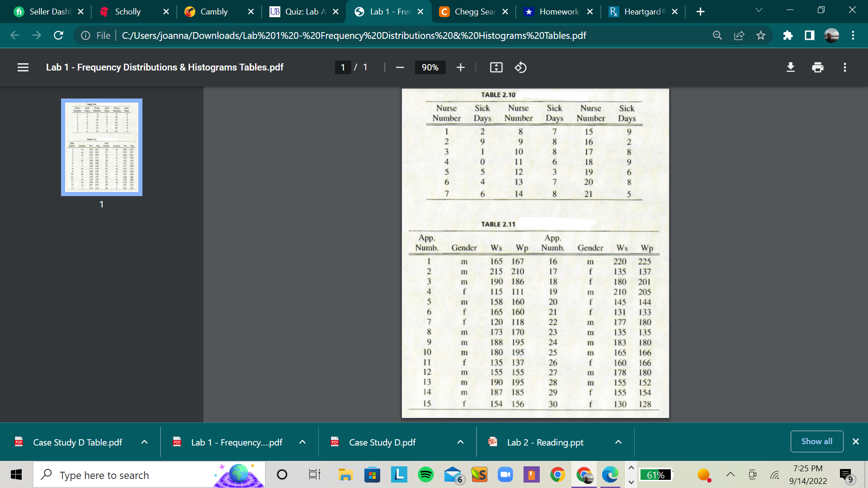The width and height of the screenshot is (868, 488).
Task: Bookmark the current page with the star
Action: click(x=761, y=35)
